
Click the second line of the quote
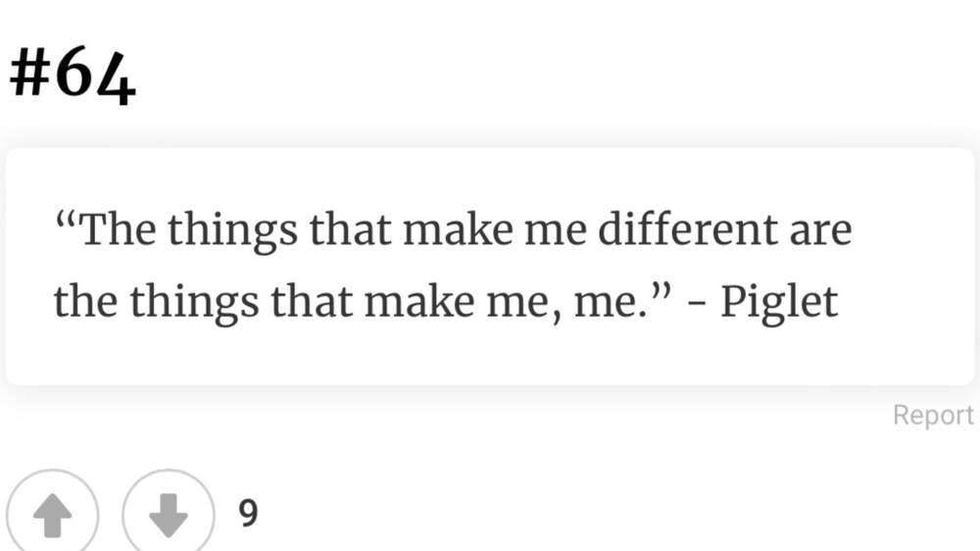(446, 303)
